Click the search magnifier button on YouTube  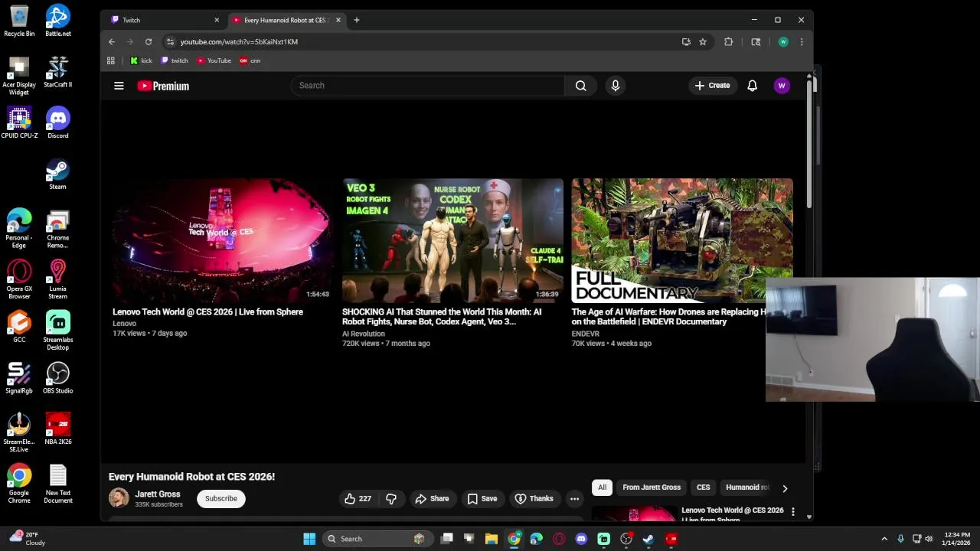point(581,86)
